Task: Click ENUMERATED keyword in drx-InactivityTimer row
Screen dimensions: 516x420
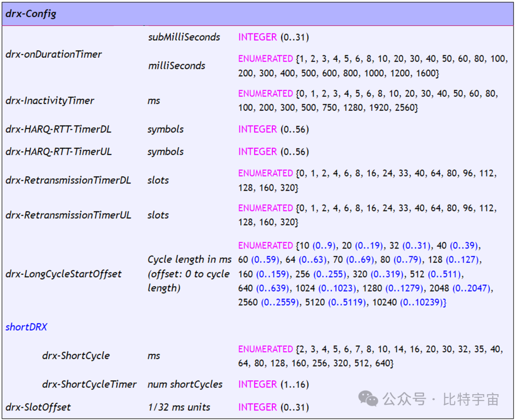Action: point(266,94)
